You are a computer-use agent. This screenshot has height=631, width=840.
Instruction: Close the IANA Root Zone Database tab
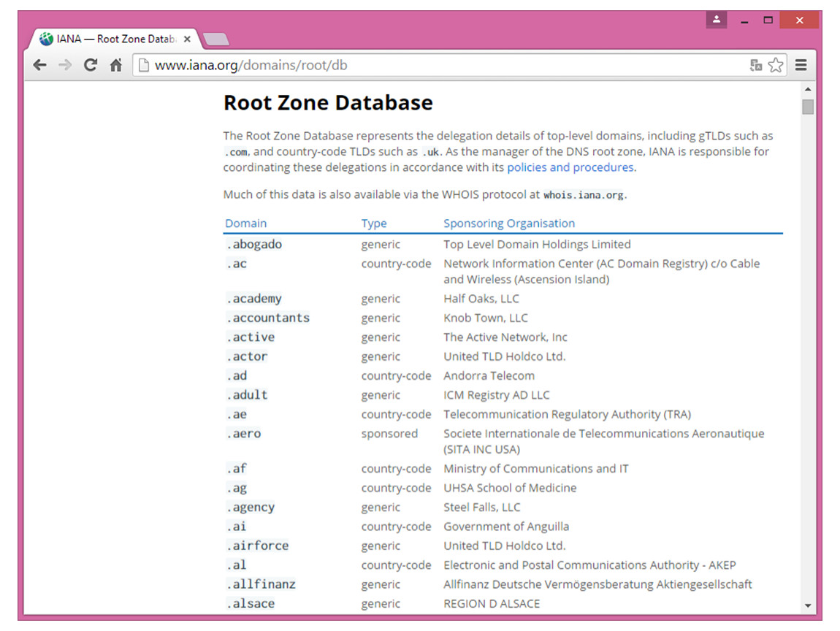click(187, 39)
